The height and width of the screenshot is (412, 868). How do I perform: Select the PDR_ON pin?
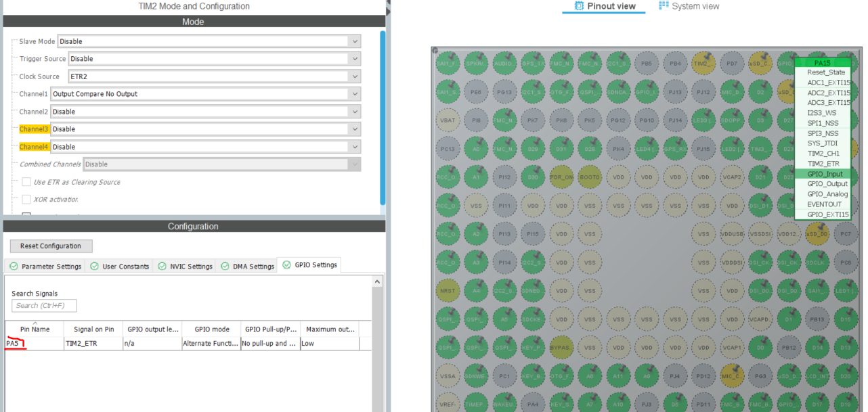click(x=561, y=177)
